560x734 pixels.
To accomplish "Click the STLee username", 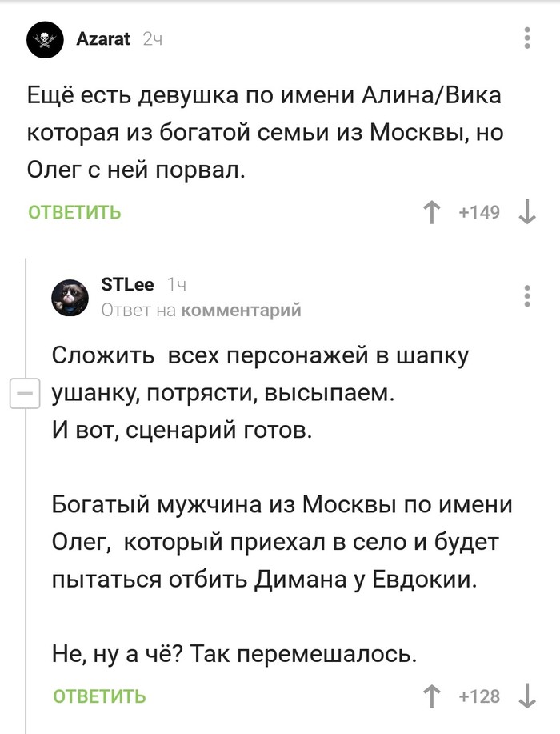I will tap(128, 285).
